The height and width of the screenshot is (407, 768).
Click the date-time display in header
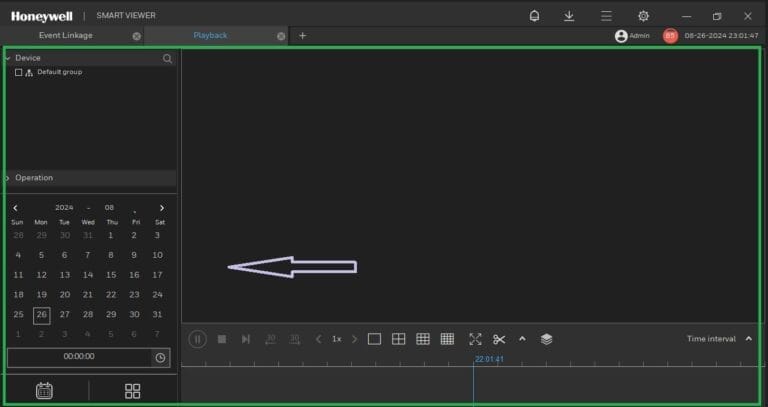click(721, 36)
